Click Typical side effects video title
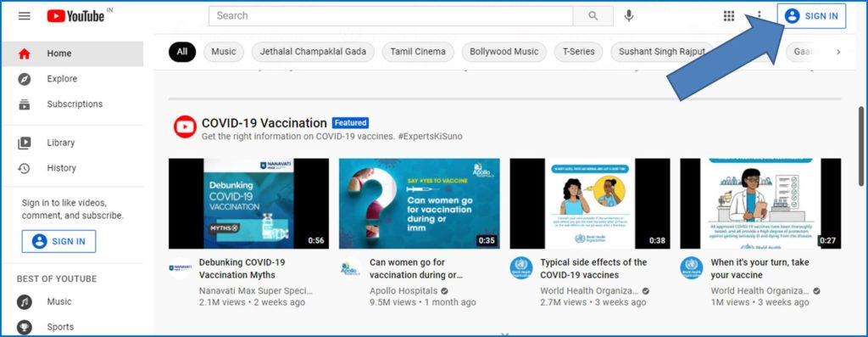Screen dimensions: 868x337 593,269
